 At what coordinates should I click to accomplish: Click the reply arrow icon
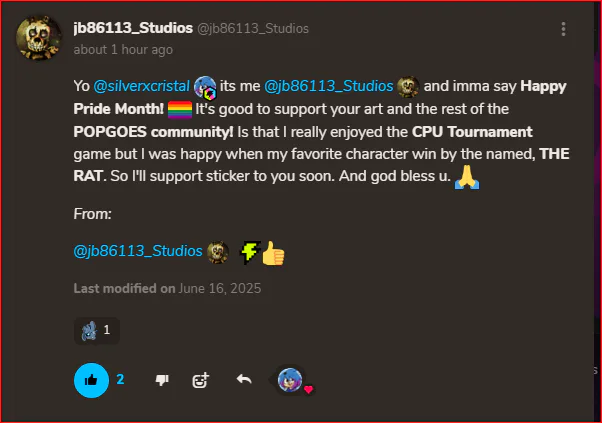coord(244,380)
